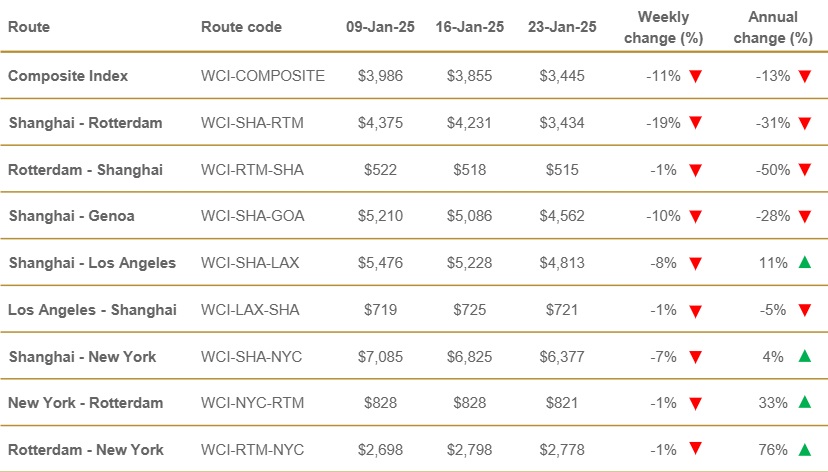Click green annual arrow in Rotterdam - New York row
828x472 pixels.
(804, 449)
